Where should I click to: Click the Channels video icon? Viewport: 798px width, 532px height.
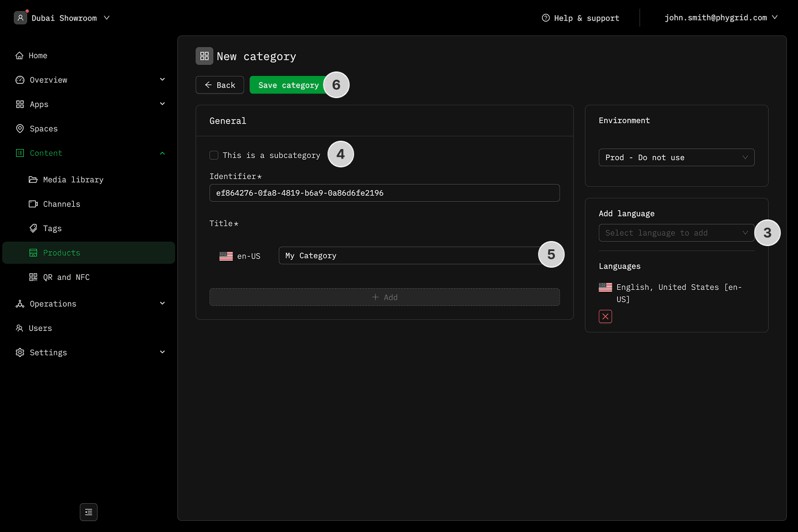coord(33,204)
